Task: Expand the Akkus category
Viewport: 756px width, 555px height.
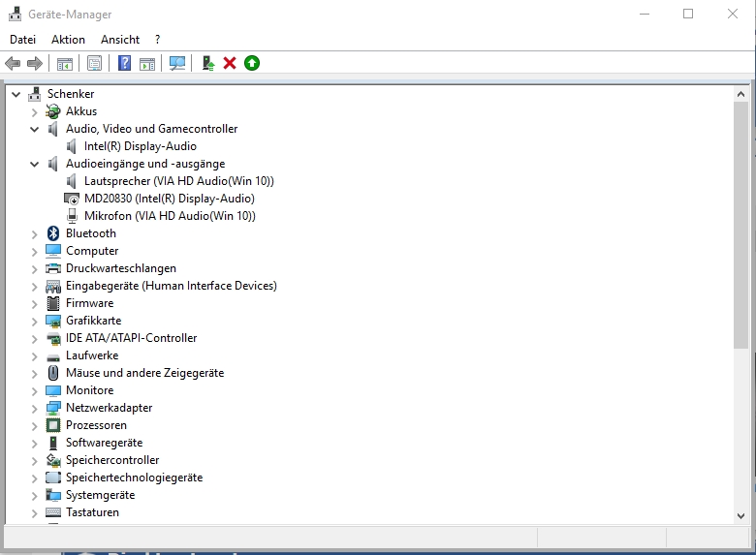Action: point(34,112)
